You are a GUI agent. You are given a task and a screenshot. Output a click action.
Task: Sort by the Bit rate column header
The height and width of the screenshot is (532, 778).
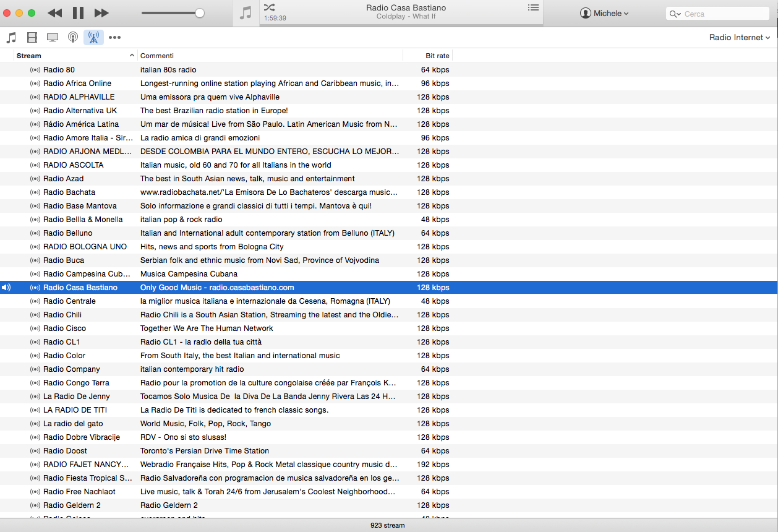click(427, 56)
